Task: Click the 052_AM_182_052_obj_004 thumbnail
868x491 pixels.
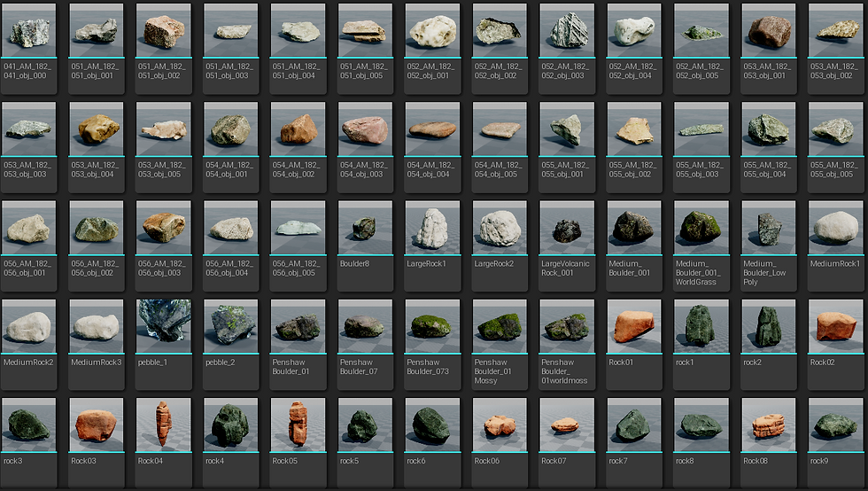Action: [634, 30]
